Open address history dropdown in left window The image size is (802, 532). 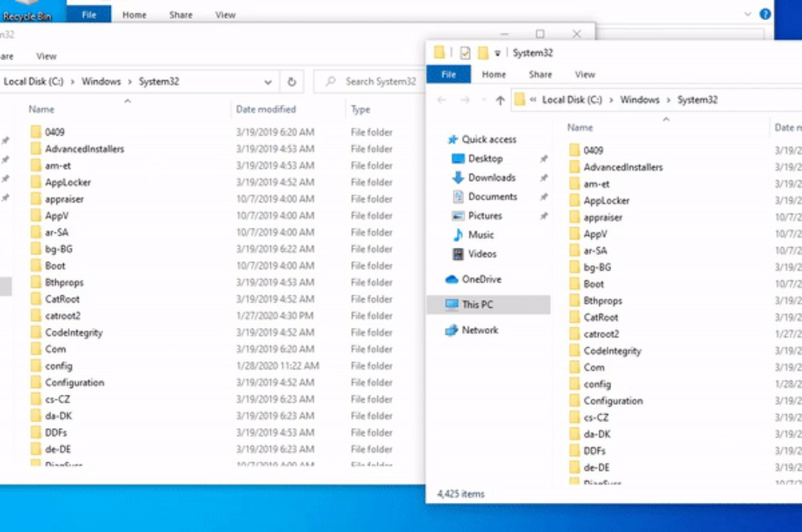(x=267, y=82)
